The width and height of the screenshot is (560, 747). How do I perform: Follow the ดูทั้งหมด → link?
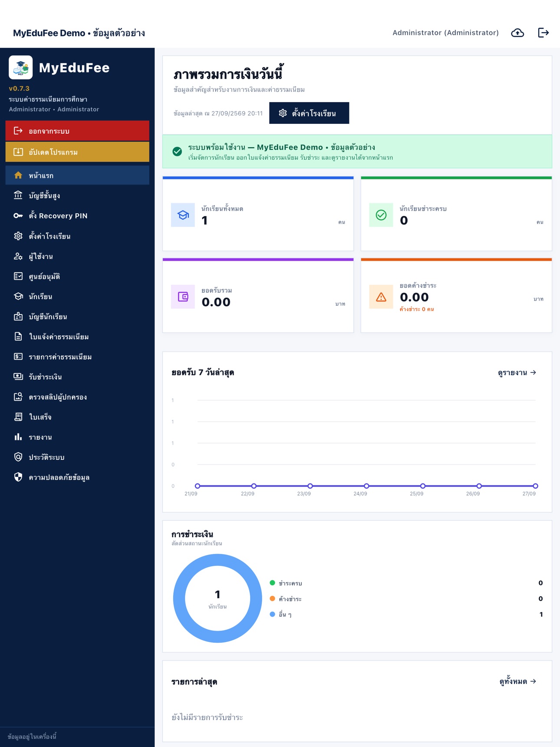[x=518, y=681]
